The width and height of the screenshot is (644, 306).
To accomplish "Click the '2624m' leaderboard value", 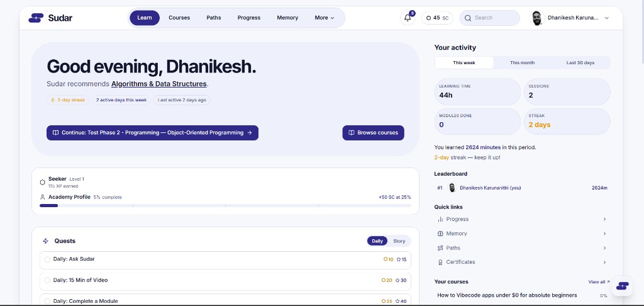I will 599,188.
